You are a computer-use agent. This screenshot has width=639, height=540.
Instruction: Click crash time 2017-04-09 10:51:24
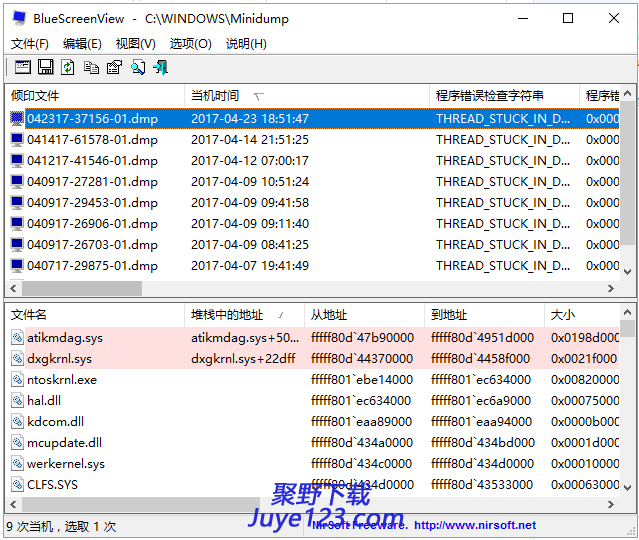pyautogui.click(x=250, y=182)
